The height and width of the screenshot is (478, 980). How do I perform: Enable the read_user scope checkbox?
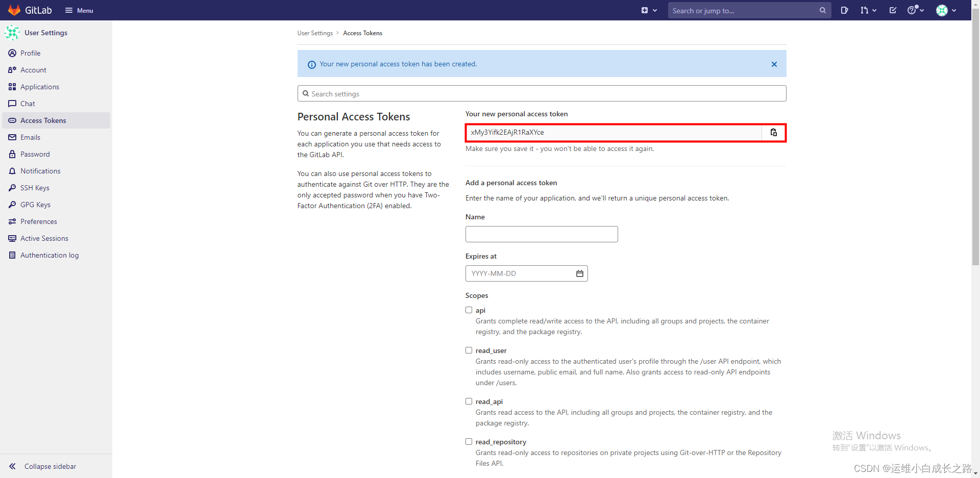(x=469, y=350)
